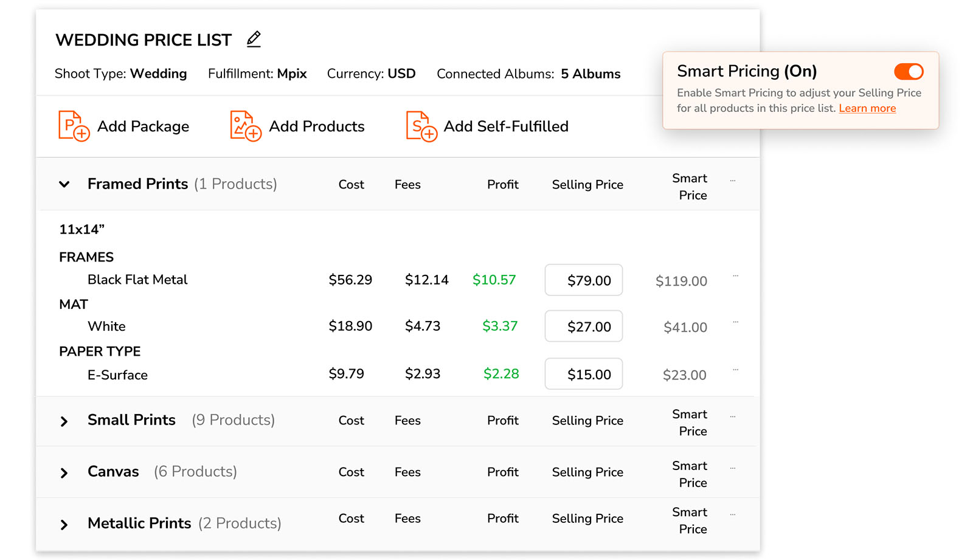Expand the Metallic Prints section

pyautogui.click(x=64, y=524)
